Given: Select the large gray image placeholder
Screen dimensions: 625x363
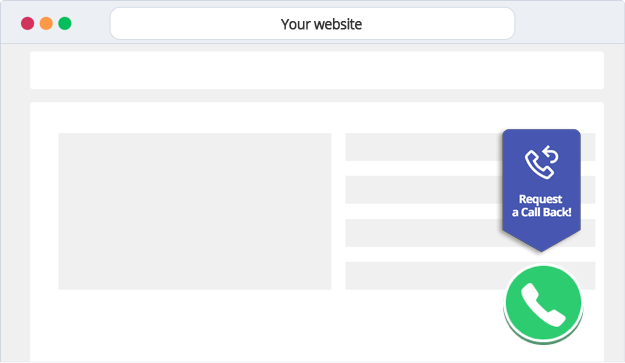Looking at the screenshot, I should tap(195, 211).
